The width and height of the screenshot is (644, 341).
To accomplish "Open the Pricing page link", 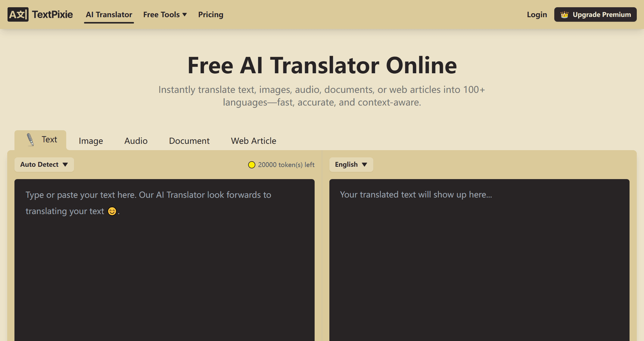I will pyautogui.click(x=210, y=14).
